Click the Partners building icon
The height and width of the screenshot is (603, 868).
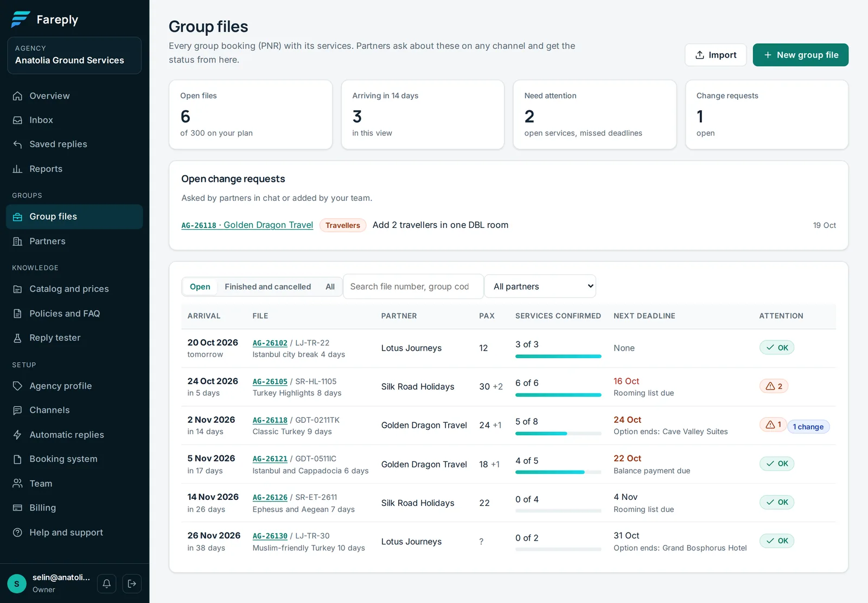click(17, 241)
